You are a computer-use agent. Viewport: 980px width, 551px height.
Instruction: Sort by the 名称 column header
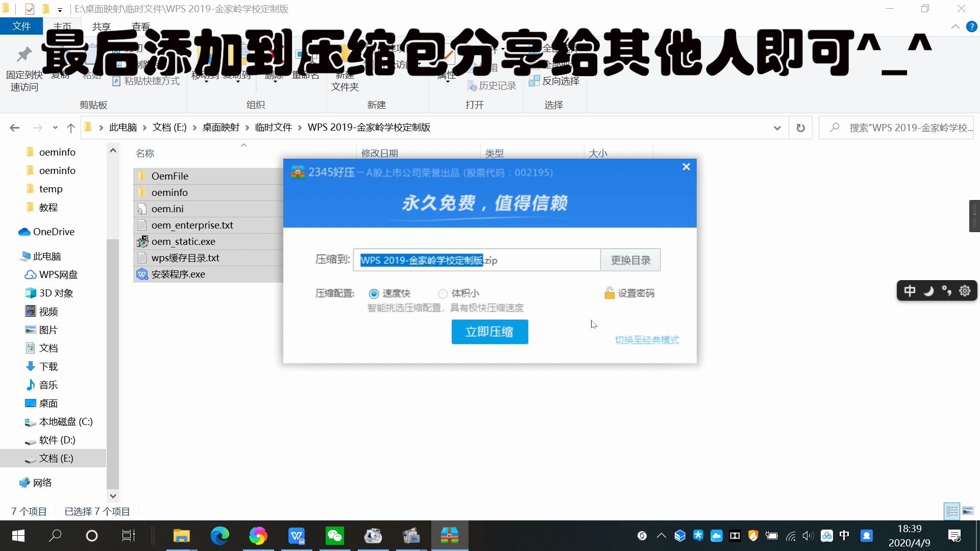pos(145,153)
